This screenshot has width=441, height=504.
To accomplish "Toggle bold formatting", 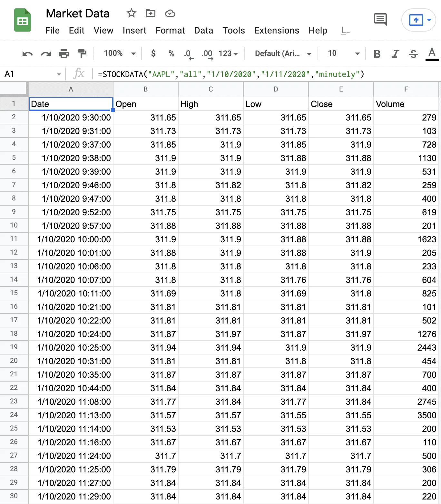I will coord(377,54).
